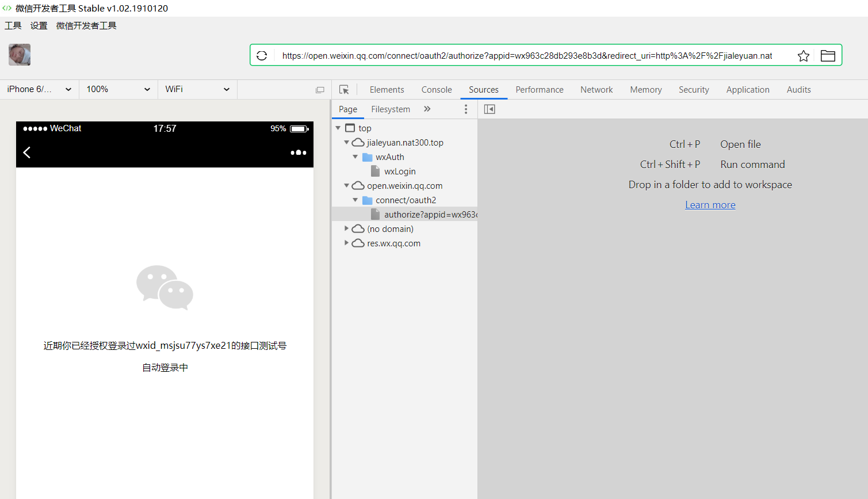This screenshot has width=868, height=499.
Task: Switch to the Audits tab
Action: [799, 90]
